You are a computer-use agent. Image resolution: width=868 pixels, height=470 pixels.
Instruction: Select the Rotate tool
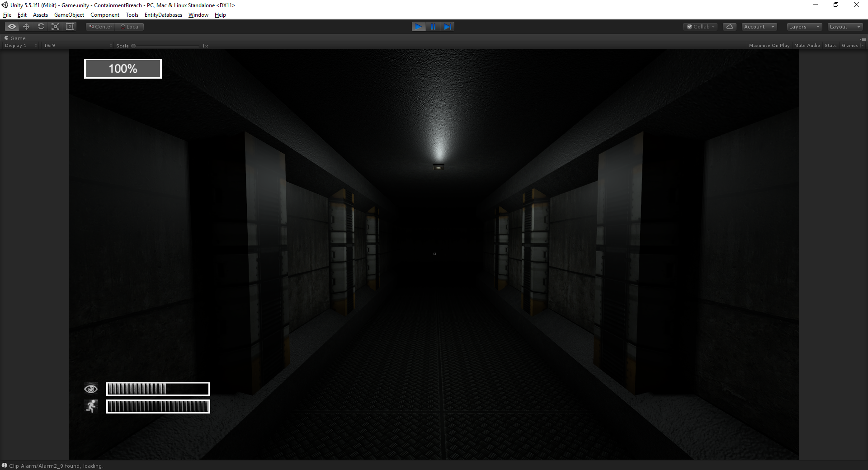coord(41,27)
